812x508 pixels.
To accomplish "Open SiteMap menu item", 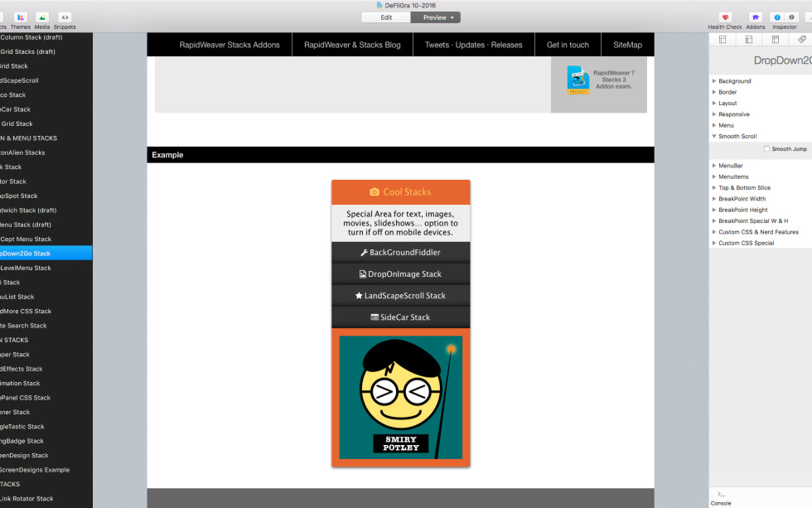I will [628, 45].
